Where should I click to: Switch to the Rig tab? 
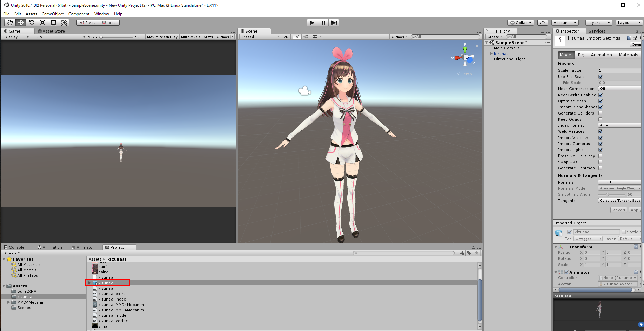(581, 55)
